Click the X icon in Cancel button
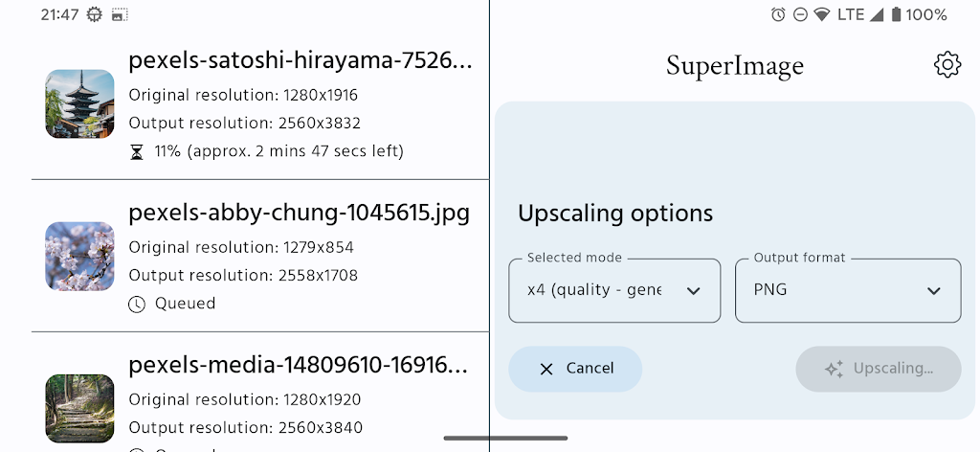Image resolution: width=980 pixels, height=452 pixels. coord(546,369)
